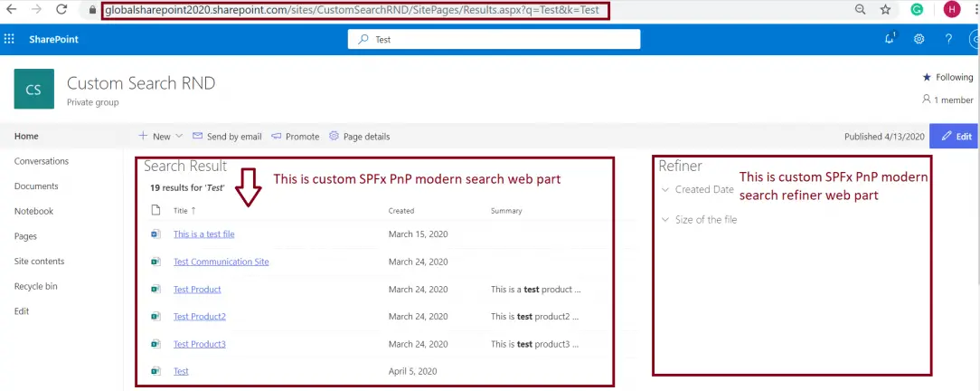Click the March 15, 2020 created date
This screenshot has width=980, height=391.
pyautogui.click(x=418, y=234)
